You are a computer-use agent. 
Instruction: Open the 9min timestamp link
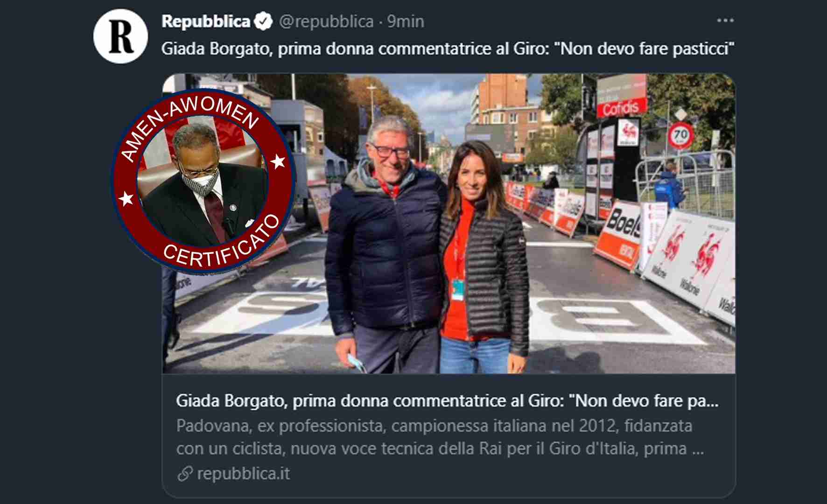click(x=406, y=21)
